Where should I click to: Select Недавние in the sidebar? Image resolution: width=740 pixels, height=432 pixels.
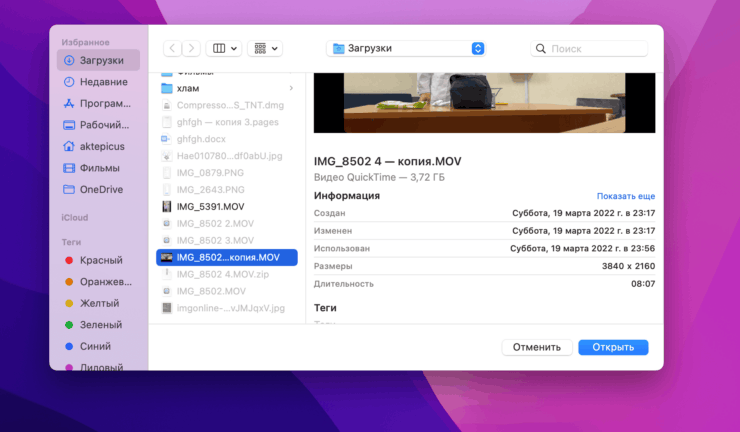click(x=103, y=82)
